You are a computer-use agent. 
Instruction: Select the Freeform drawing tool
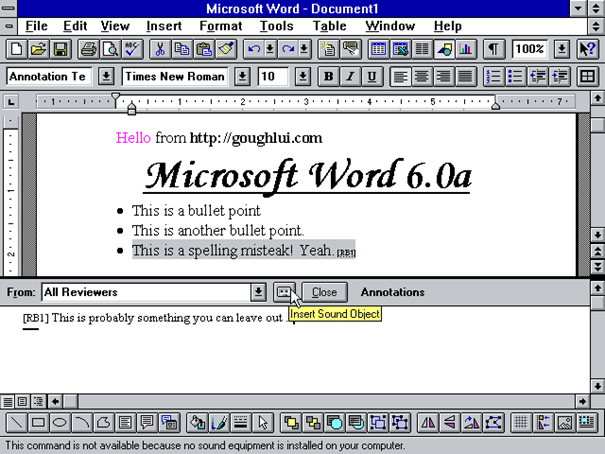[x=103, y=422]
